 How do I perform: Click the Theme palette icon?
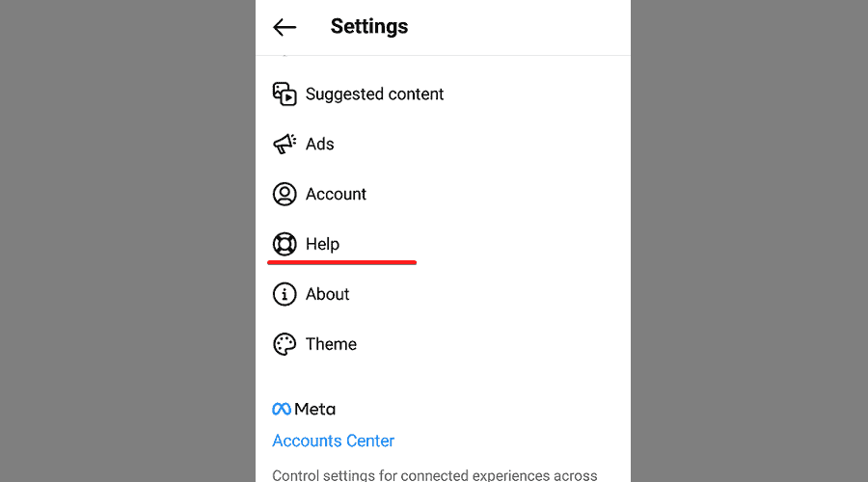click(285, 344)
